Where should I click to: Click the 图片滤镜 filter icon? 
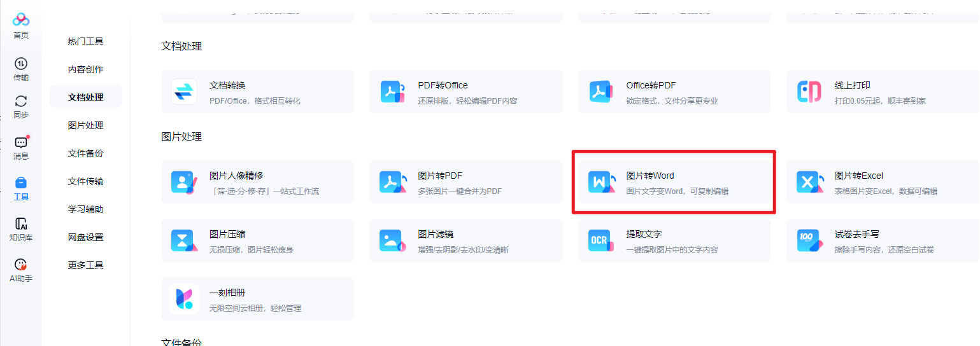[392, 240]
